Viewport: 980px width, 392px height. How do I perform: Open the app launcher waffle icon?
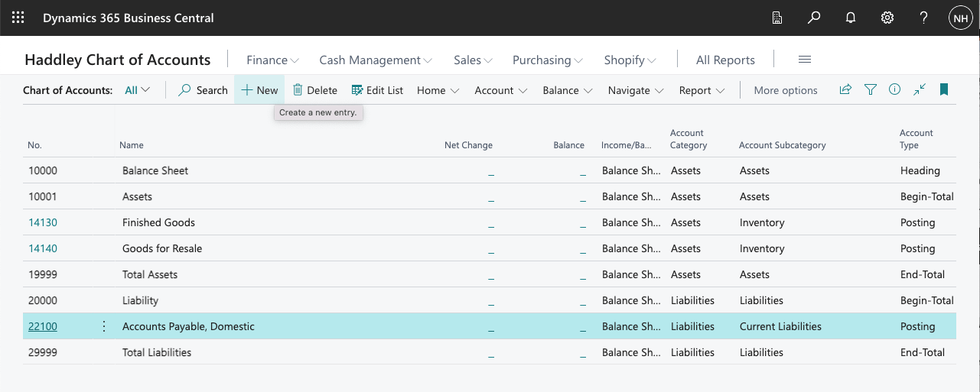tap(18, 18)
